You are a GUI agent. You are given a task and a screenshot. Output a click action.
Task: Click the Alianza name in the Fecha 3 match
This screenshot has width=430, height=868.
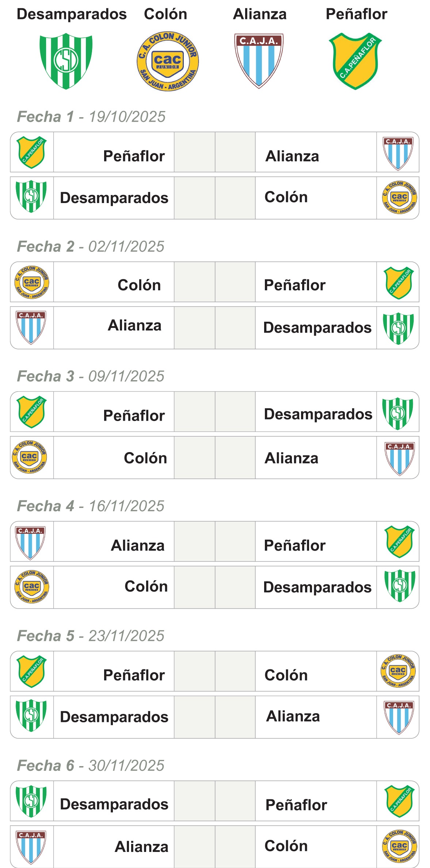point(292,458)
